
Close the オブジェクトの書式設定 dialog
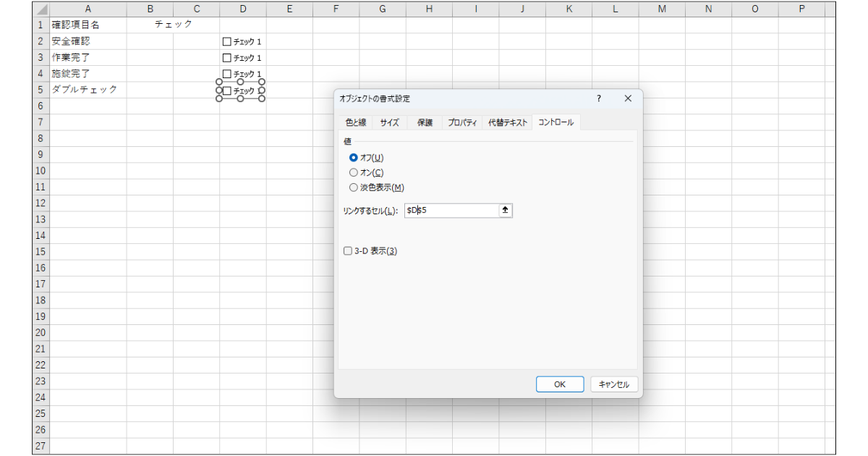pyautogui.click(x=628, y=98)
